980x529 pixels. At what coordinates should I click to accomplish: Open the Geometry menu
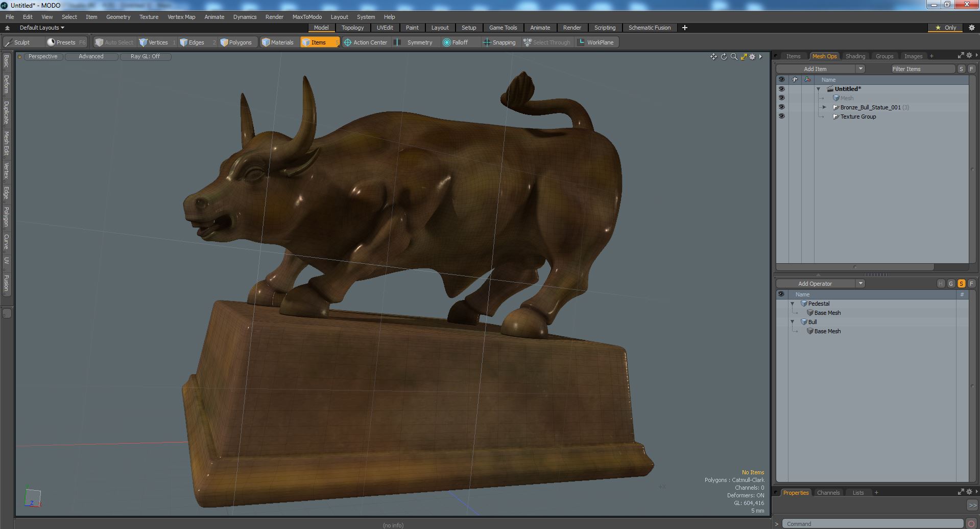click(118, 17)
